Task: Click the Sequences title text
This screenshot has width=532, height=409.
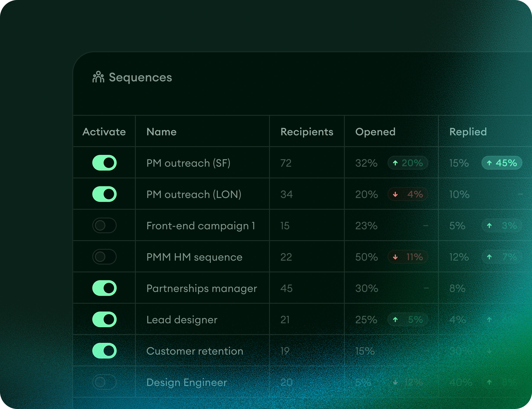Action: pyautogui.click(x=140, y=77)
